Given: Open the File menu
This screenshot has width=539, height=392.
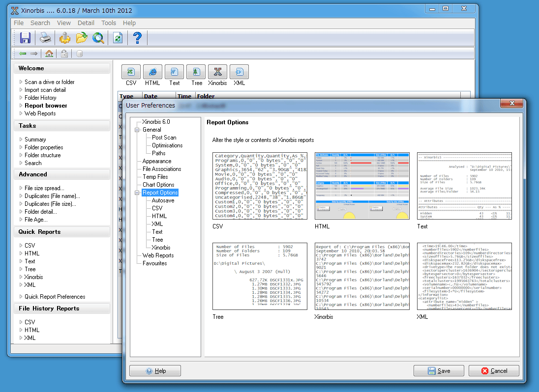Looking at the screenshot, I should [19, 23].
